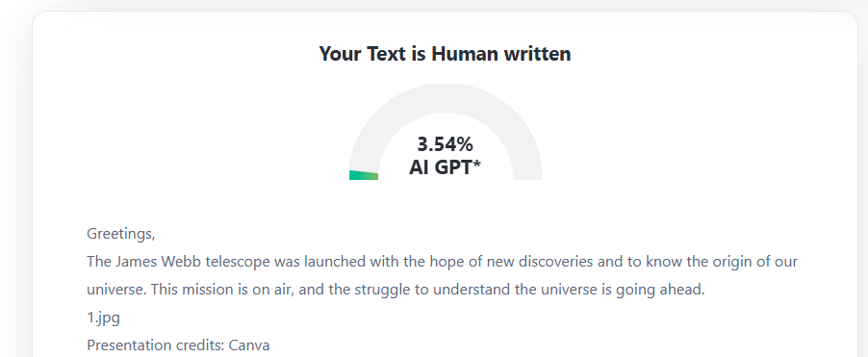The height and width of the screenshot is (357, 868).
Task: Click the green segment of the gauge
Action: pyautogui.click(x=364, y=175)
